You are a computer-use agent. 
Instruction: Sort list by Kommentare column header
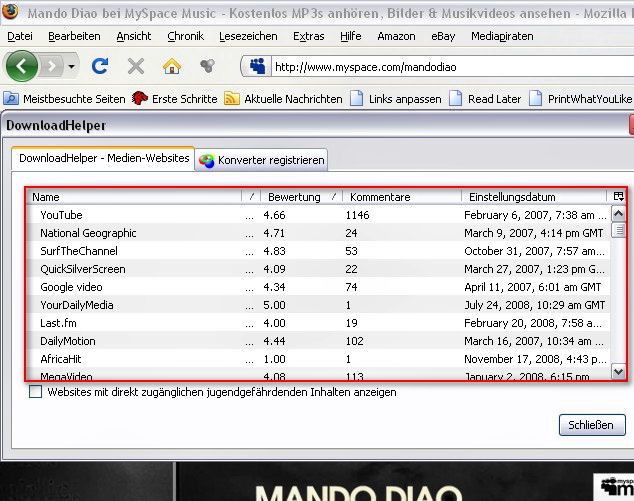tap(402, 197)
